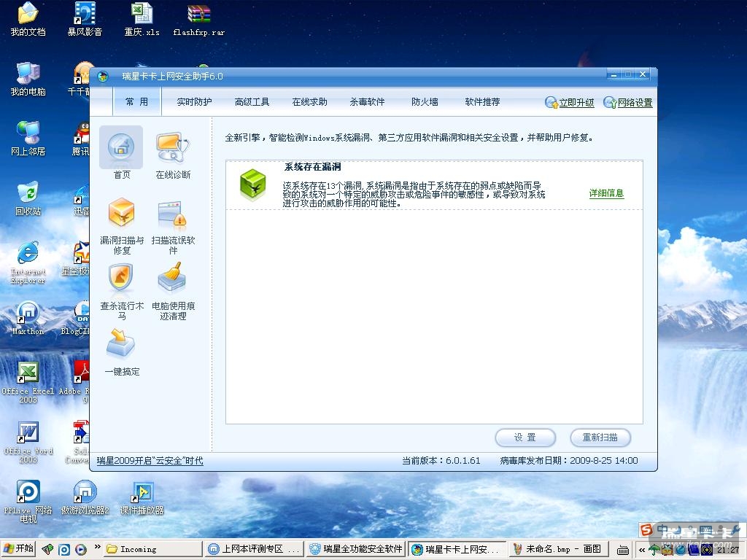Open 我的电脑 desktop icon

click(x=28, y=79)
